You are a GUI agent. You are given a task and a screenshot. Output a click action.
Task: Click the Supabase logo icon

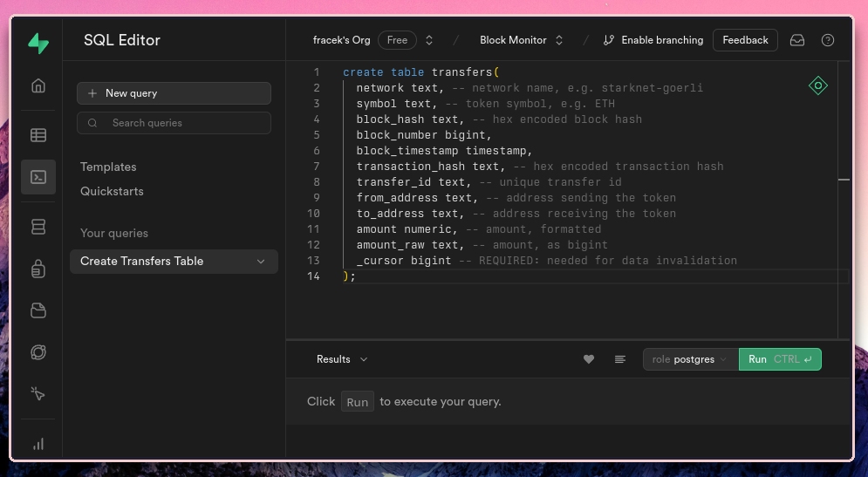coord(38,43)
